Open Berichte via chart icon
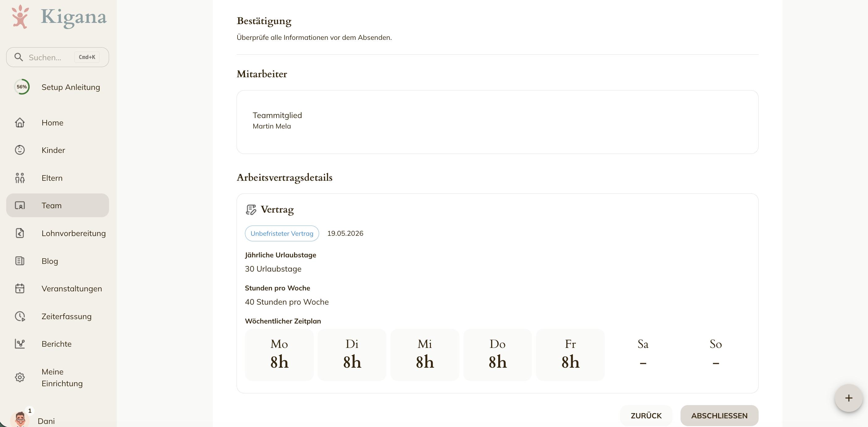The width and height of the screenshot is (868, 427). [x=20, y=344]
